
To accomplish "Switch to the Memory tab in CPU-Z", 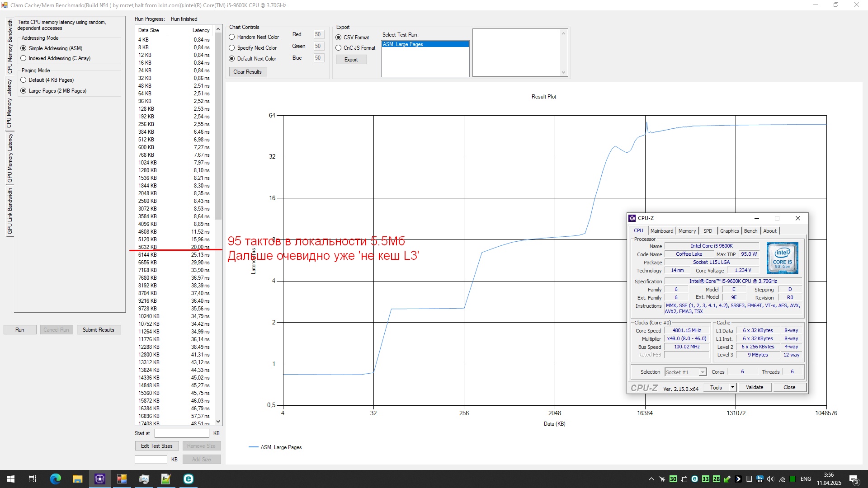I will click(687, 231).
